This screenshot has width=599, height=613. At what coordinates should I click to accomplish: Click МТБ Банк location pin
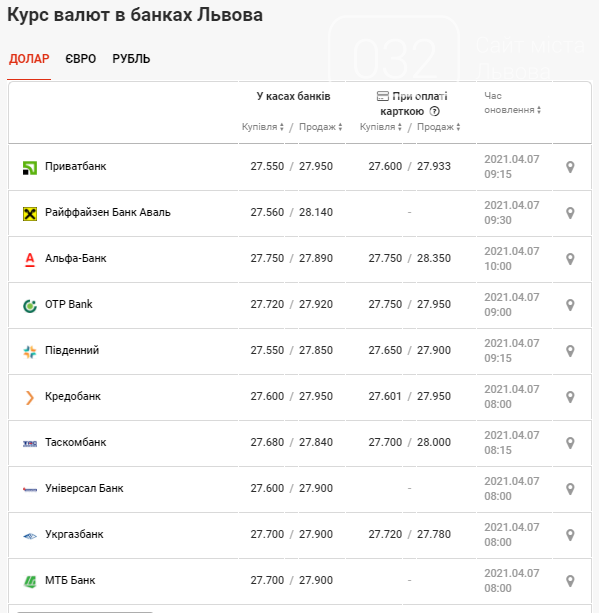(570, 581)
